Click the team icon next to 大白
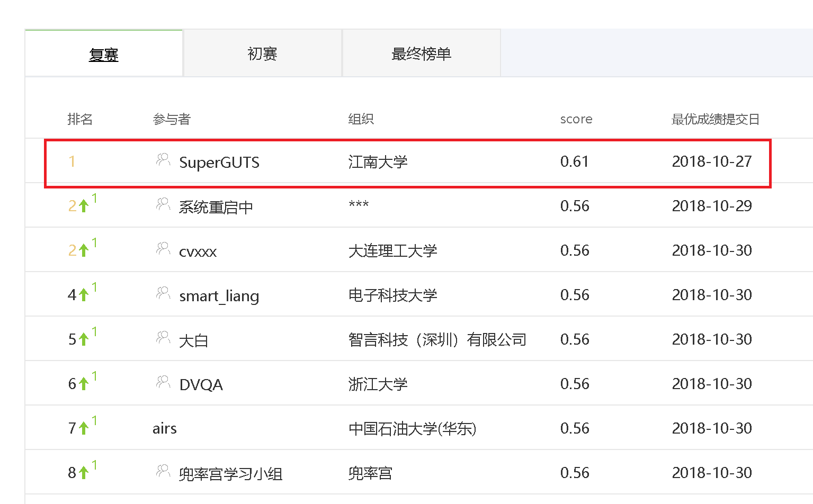The width and height of the screenshot is (813, 504). 163,337
